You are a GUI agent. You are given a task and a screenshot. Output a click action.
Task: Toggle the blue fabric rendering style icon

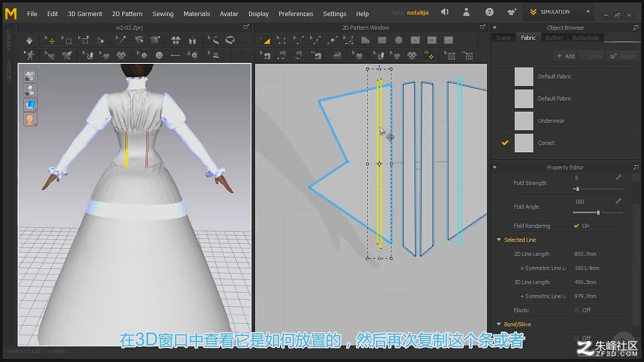[x=30, y=105]
